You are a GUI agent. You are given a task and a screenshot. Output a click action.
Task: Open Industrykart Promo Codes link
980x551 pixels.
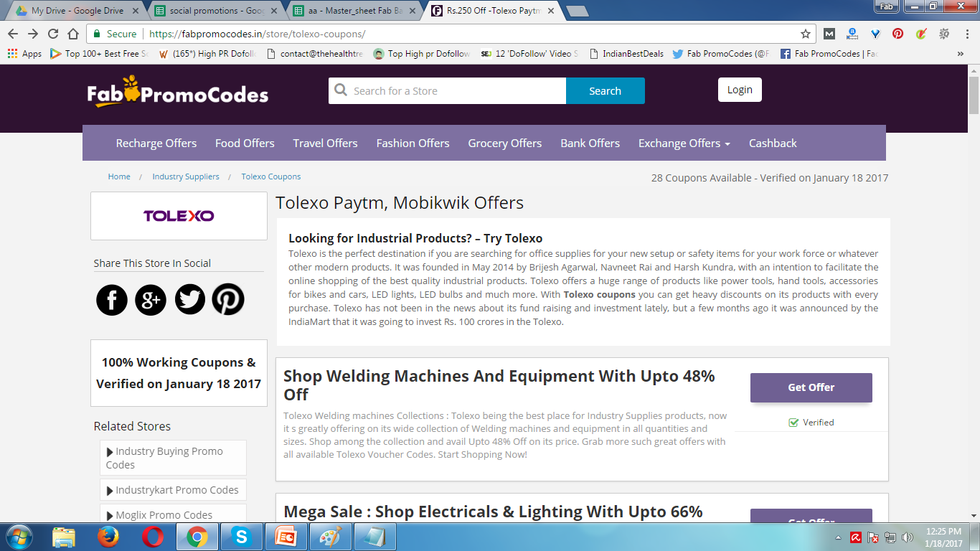pos(173,490)
